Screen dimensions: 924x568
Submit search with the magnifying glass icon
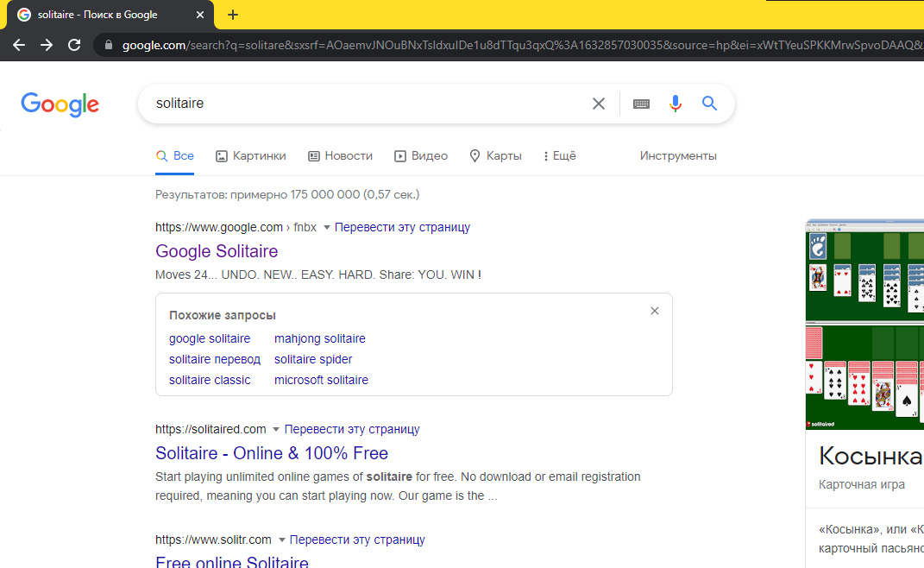pos(709,104)
